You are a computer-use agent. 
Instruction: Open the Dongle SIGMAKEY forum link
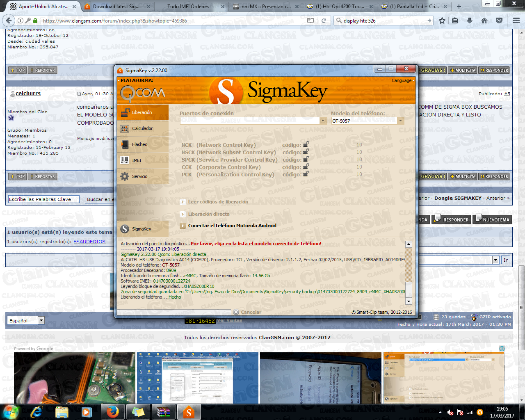click(458, 198)
